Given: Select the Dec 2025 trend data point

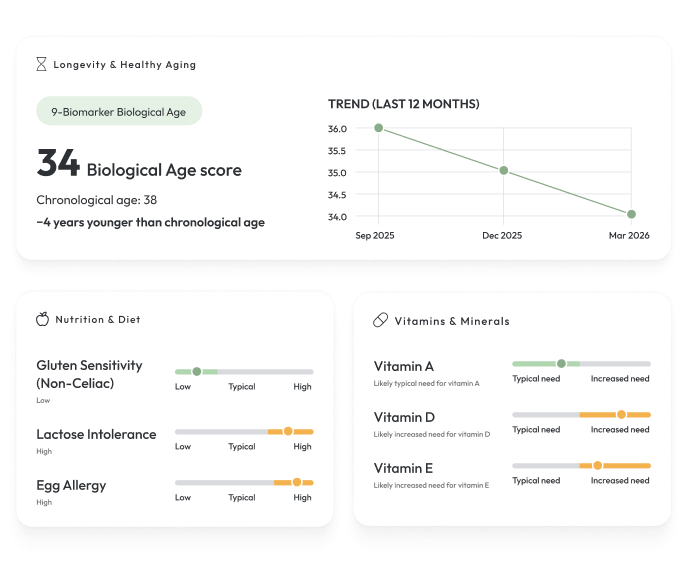Looking at the screenshot, I should pyautogui.click(x=504, y=170).
